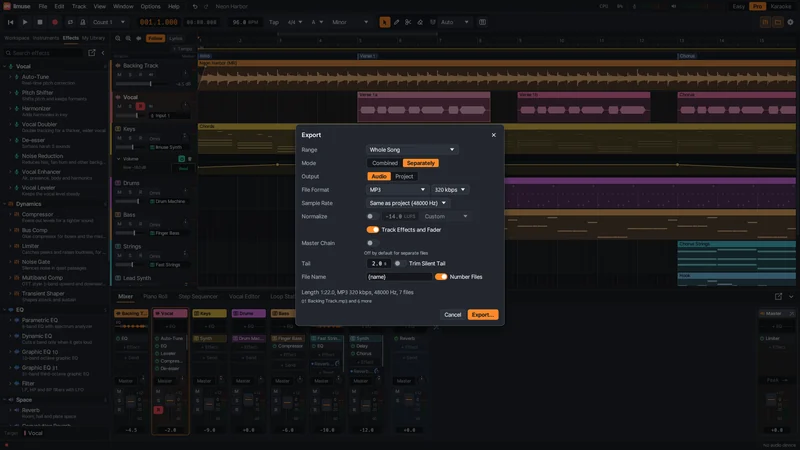Turn off Number Files toggle
This screenshot has width=800, height=450.
(x=441, y=277)
